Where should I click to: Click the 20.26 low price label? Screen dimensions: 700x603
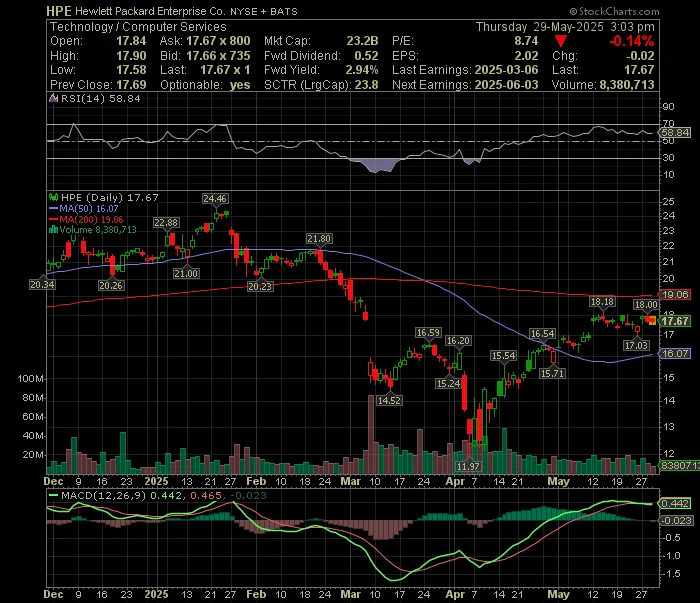111,285
